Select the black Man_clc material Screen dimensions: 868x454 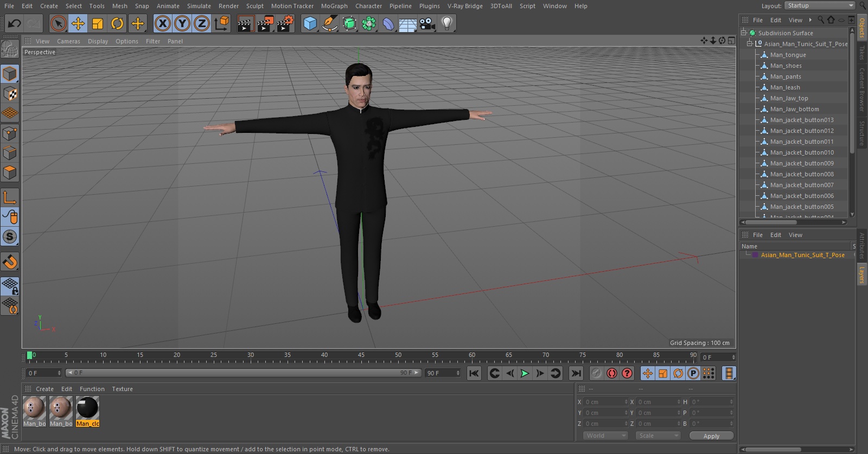87,411
